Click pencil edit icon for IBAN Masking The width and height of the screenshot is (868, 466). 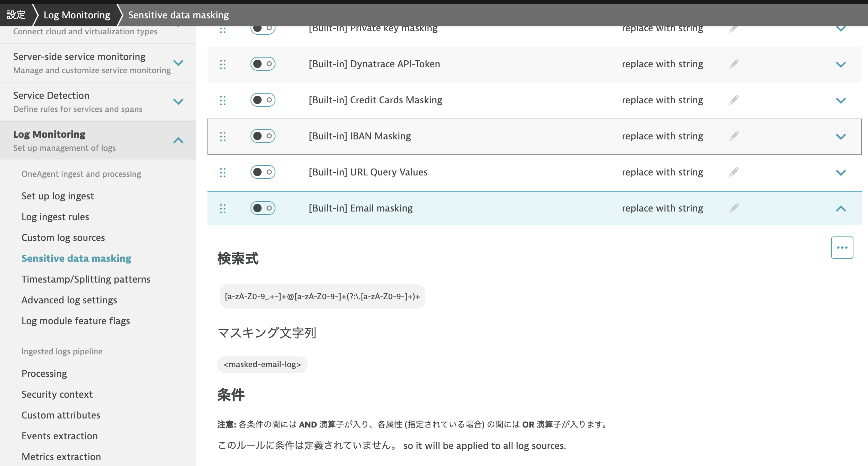(x=734, y=136)
